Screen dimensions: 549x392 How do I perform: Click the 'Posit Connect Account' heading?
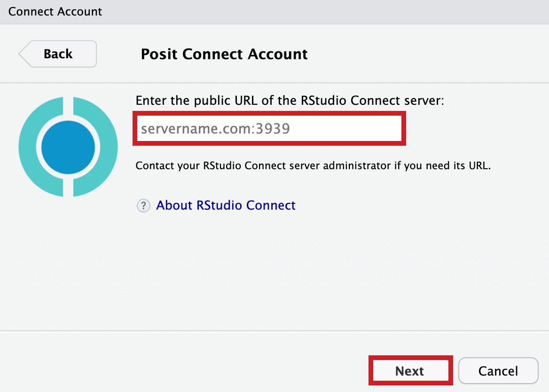[x=224, y=54]
